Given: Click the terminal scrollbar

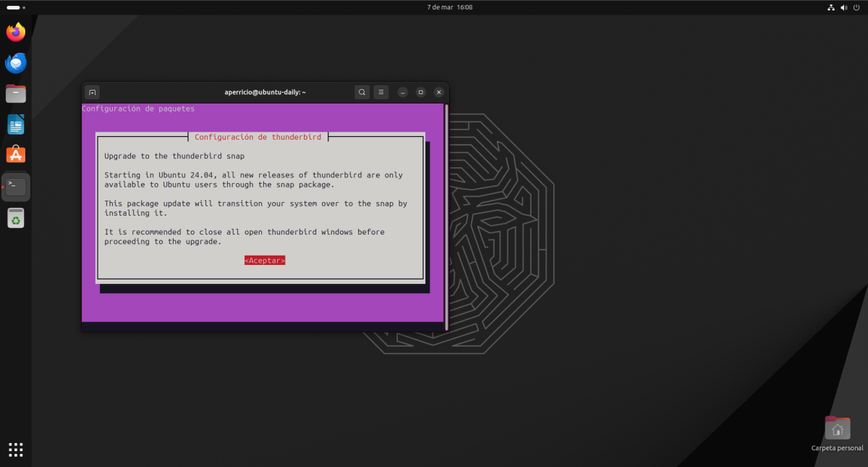Looking at the screenshot, I should coord(446,217).
